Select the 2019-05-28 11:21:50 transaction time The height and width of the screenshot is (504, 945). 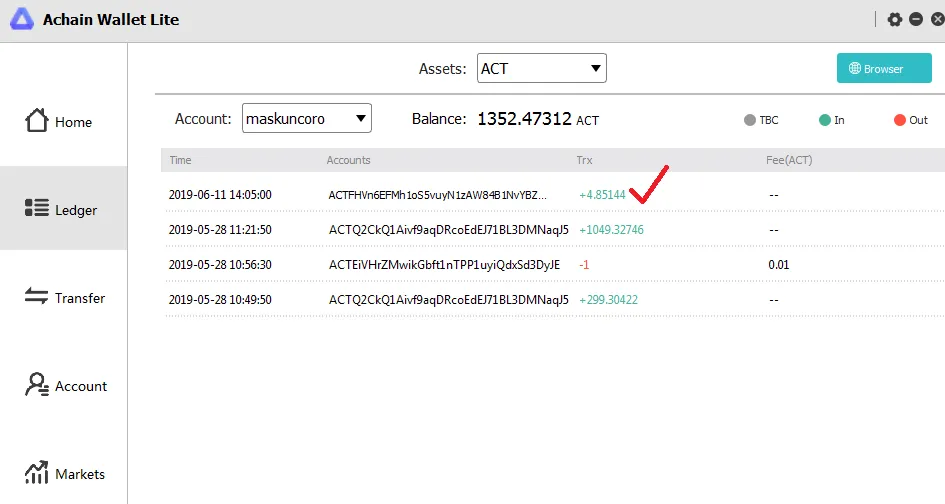[220, 230]
